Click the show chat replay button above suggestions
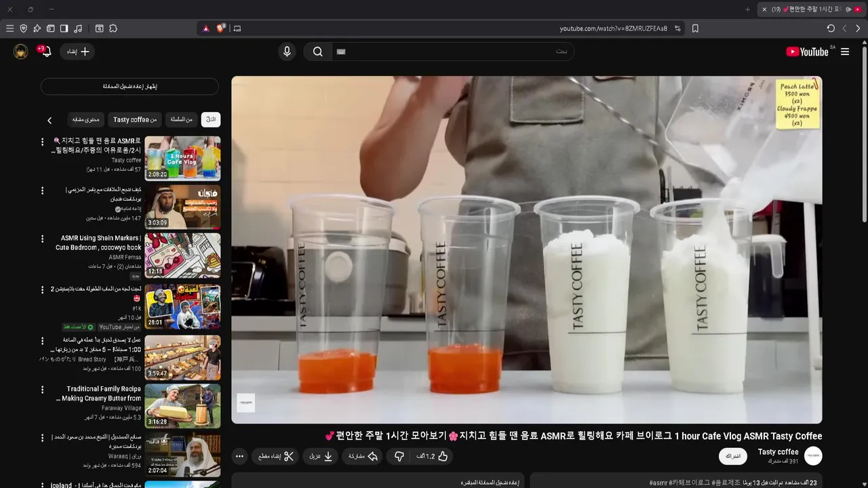868x488 pixels. coord(130,86)
